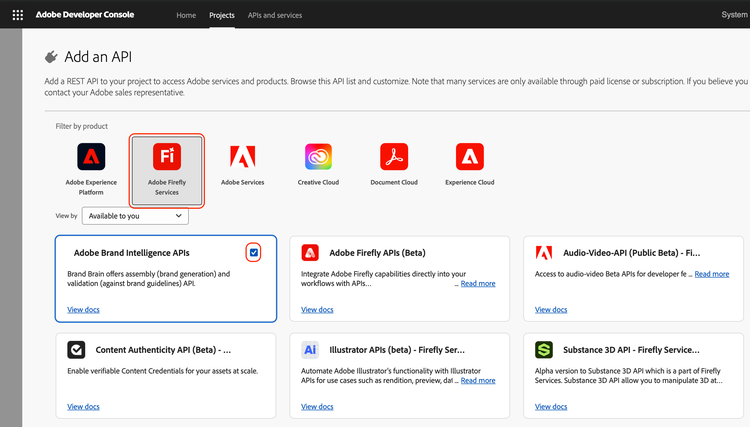Click the Brand Brain description text
The height and width of the screenshot is (427, 750).
click(x=149, y=279)
